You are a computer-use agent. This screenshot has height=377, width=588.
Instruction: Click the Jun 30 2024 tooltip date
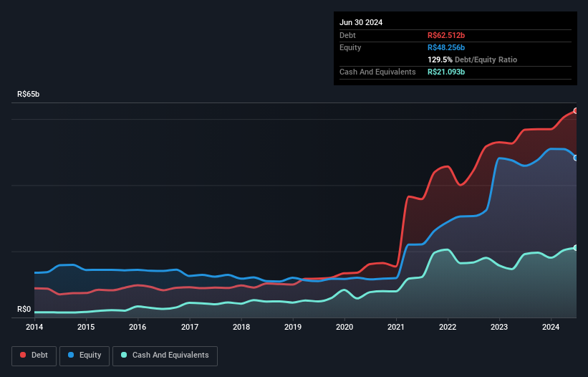click(x=361, y=22)
